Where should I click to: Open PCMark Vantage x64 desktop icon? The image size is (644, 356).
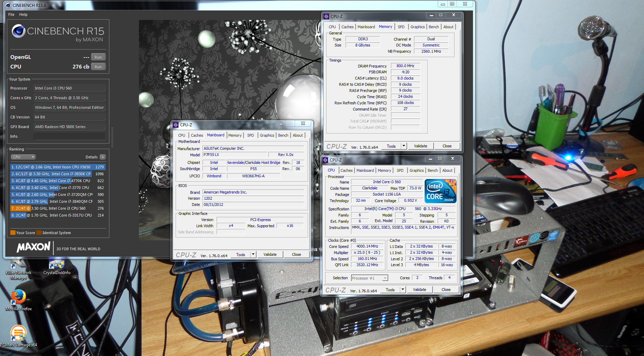[19, 336]
